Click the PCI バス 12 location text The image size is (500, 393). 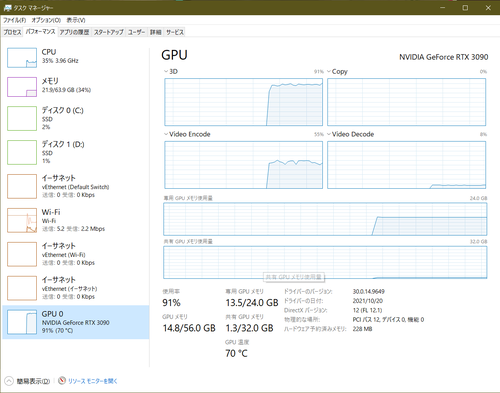click(x=388, y=319)
